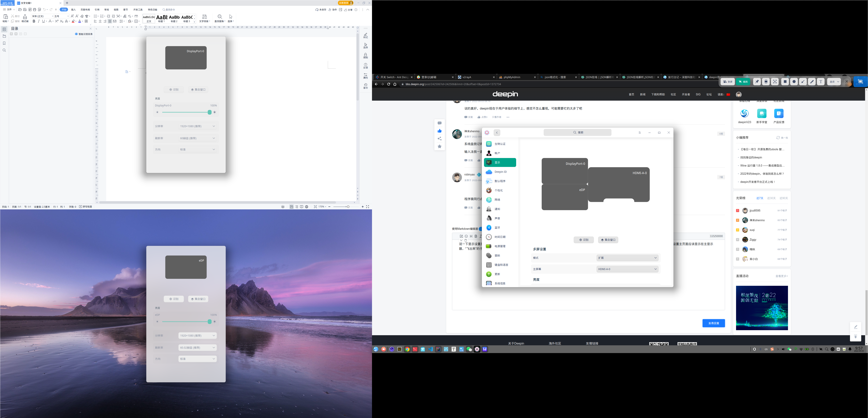Viewport: 868px width, 418px height.
Task: Select the text tool in screenshot toolbar
Action: (821, 82)
